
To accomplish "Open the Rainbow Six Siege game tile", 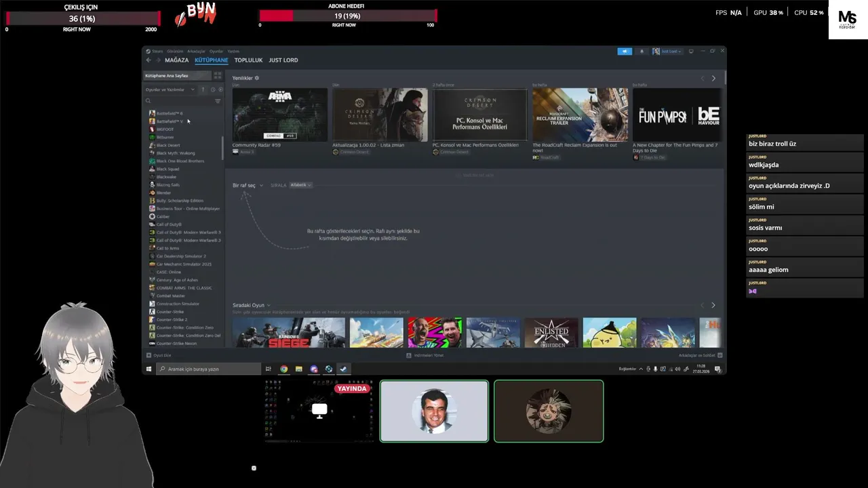I will click(288, 333).
